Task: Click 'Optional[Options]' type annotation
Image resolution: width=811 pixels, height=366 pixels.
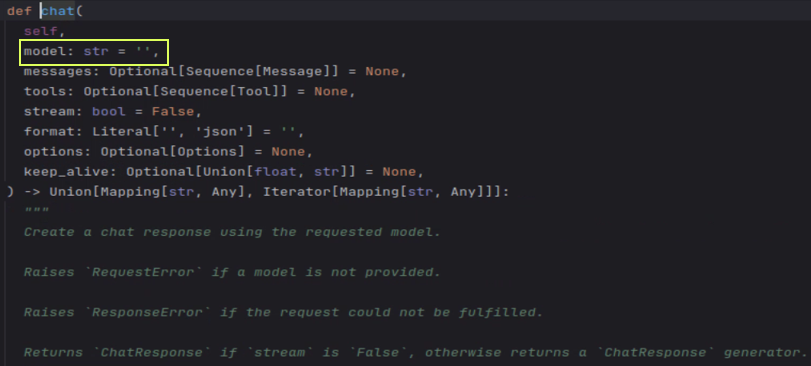Action: coord(173,152)
